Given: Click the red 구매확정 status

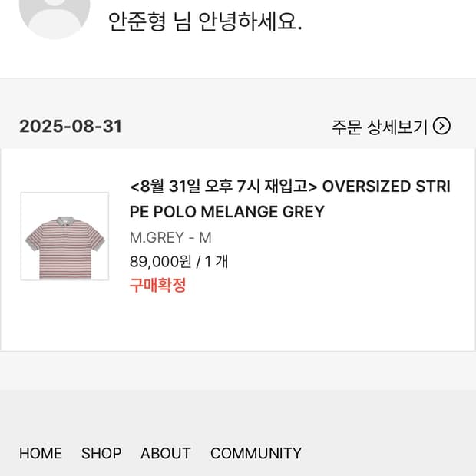Looking at the screenshot, I should pyautogui.click(x=157, y=286).
